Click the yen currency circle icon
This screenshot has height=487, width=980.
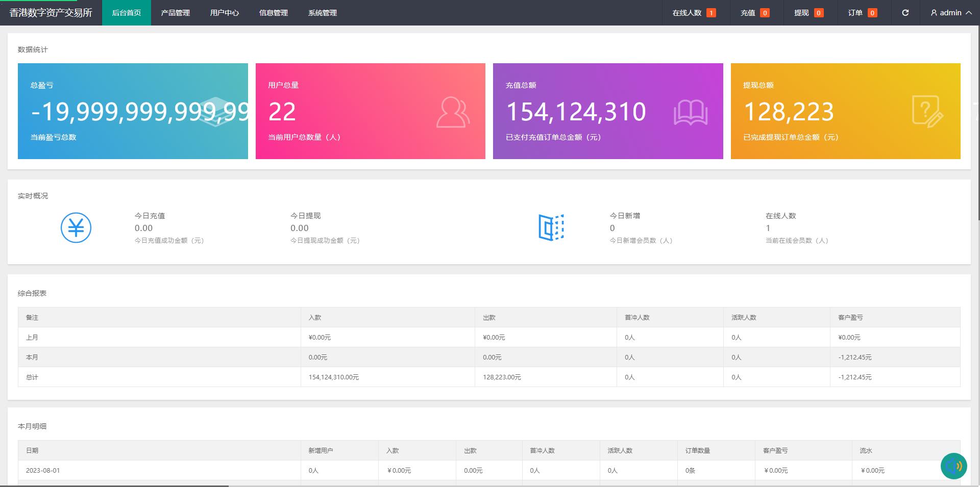point(76,227)
